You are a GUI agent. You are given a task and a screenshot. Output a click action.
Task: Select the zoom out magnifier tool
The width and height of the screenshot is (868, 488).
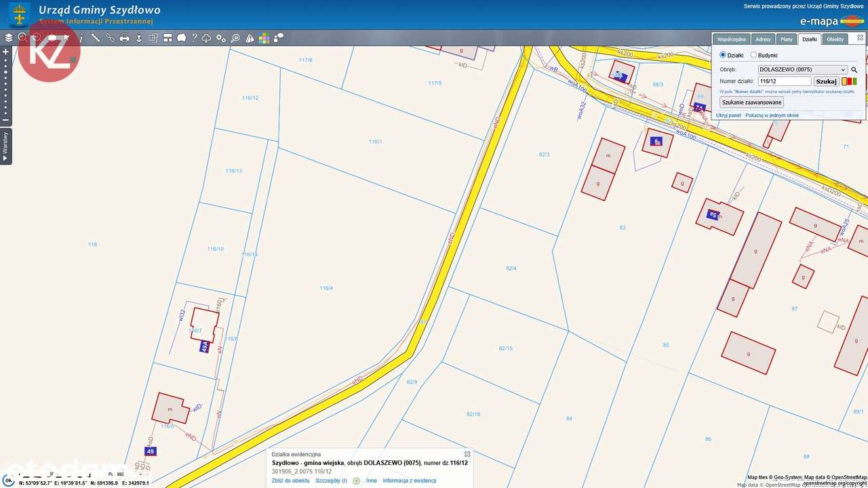pyautogui.click(x=37, y=38)
